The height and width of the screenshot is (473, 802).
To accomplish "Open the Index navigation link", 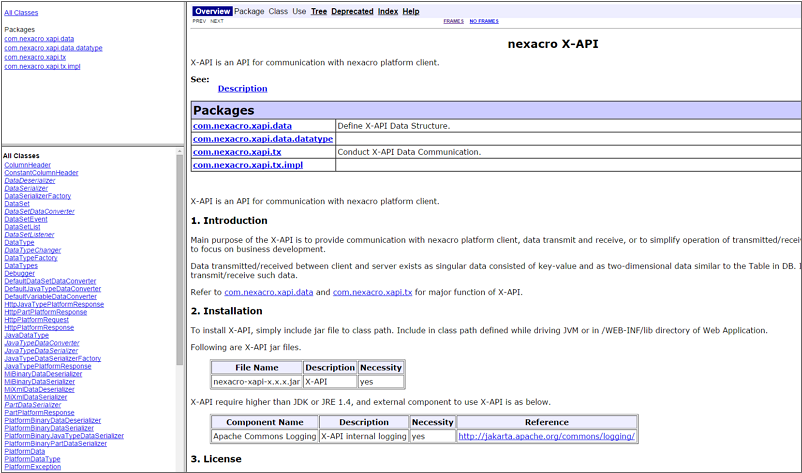I will (388, 11).
